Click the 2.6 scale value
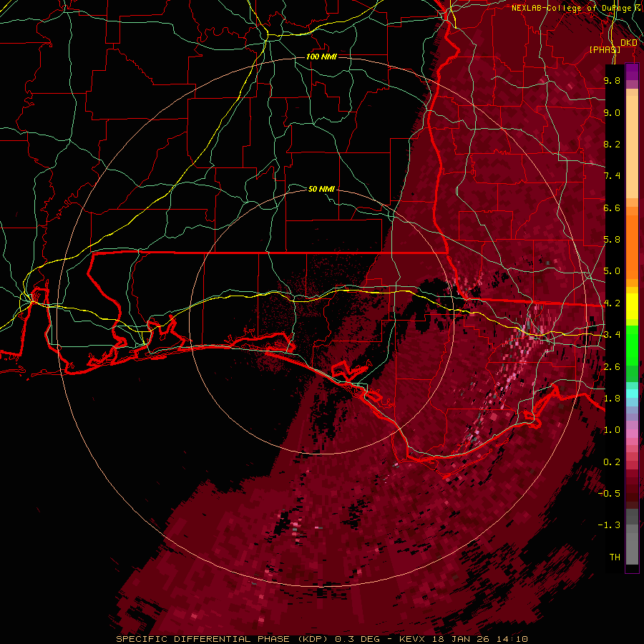644x644 pixels. [x=612, y=367]
